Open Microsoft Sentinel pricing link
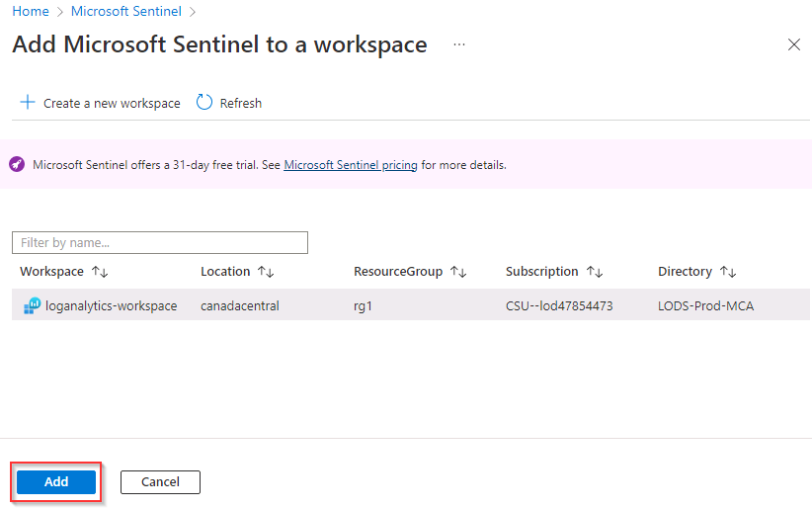This screenshot has height=509, width=812. pyautogui.click(x=351, y=165)
